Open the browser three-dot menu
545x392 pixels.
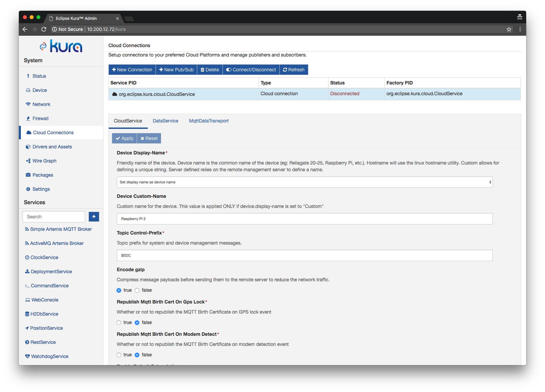pyautogui.click(x=520, y=29)
